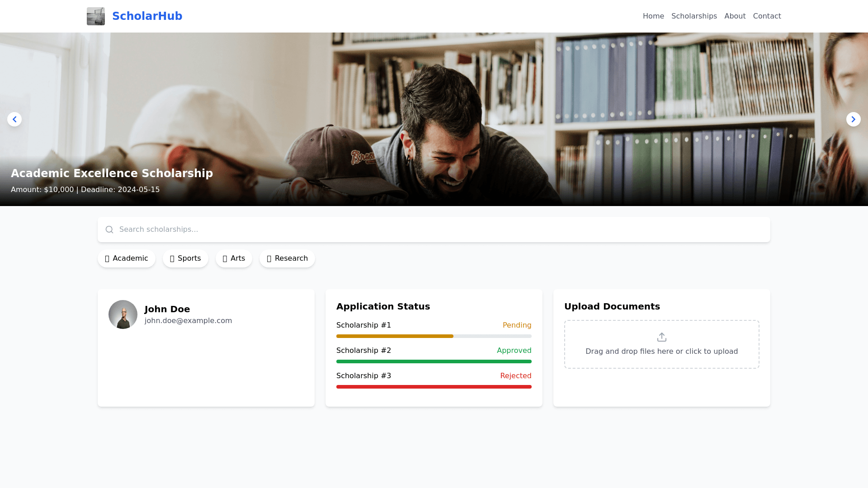This screenshot has width=868, height=488.
Task: Open the Scholarships nav link
Action: (x=694, y=16)
